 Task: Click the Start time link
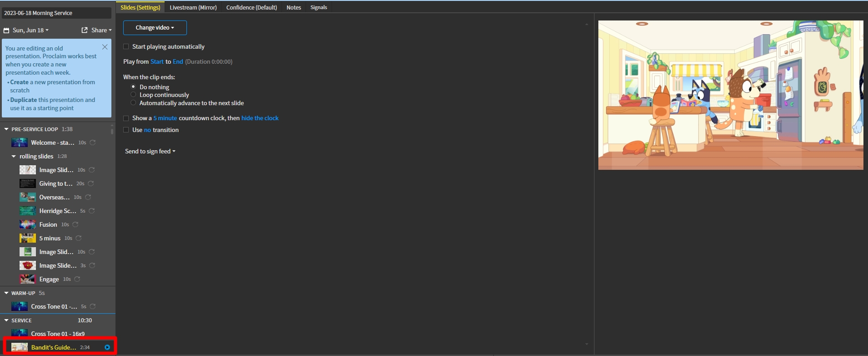[157, 61]
